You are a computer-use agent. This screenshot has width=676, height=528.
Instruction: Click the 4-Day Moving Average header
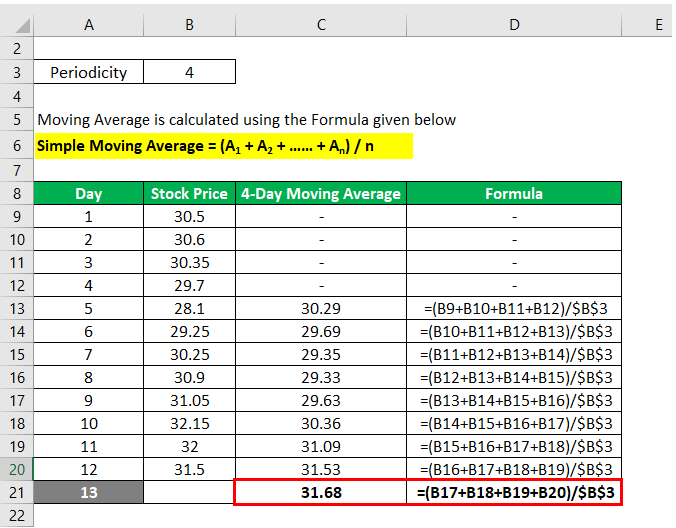click(x=321, y=194)
